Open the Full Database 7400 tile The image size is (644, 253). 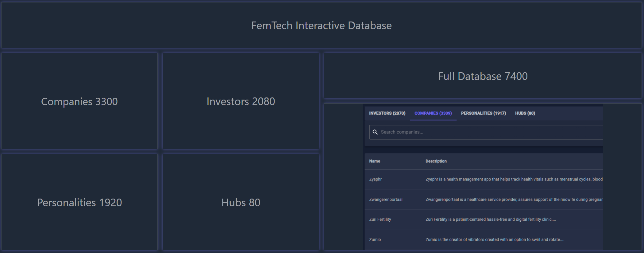[x=483, y=76]
